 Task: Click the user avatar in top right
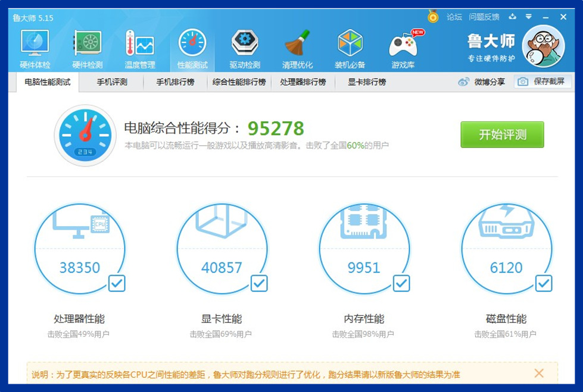(x=544, y=45)
